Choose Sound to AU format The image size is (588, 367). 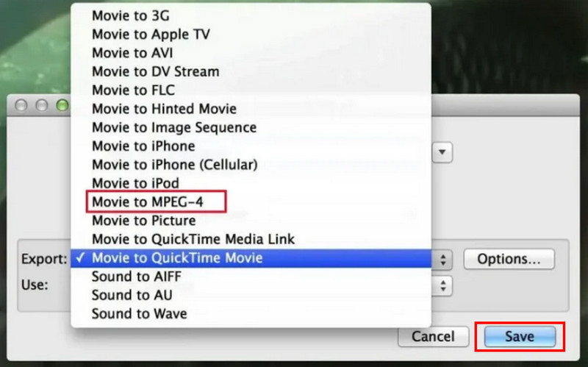(x=251, y=295)
